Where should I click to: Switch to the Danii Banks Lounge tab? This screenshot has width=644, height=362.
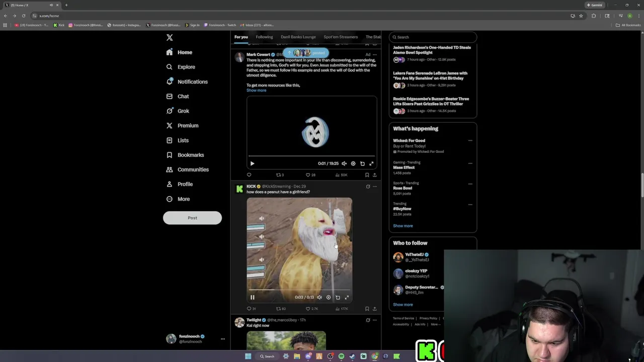pos(298,37)
